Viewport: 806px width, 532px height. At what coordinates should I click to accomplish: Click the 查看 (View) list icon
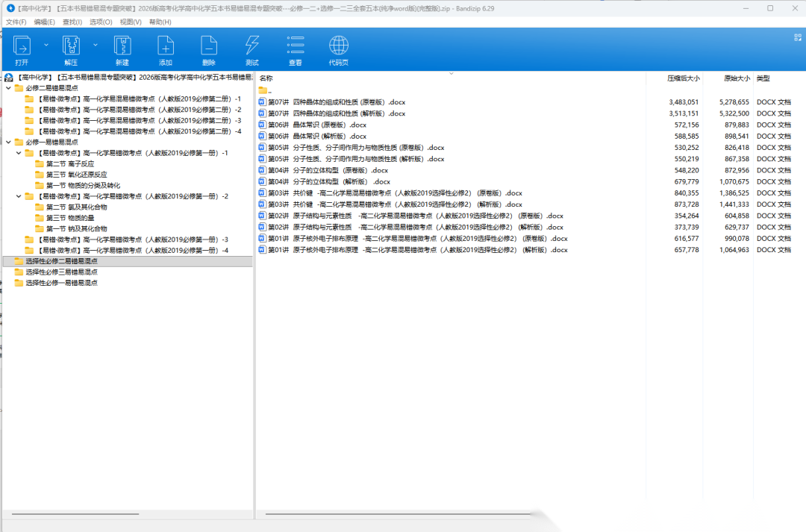click(x=296, y=46)
